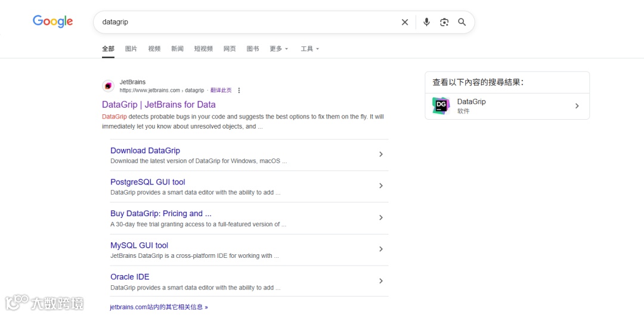
Task: Click the jetbrains.com datagrip URL text
Action: click(x=162, y=91)
